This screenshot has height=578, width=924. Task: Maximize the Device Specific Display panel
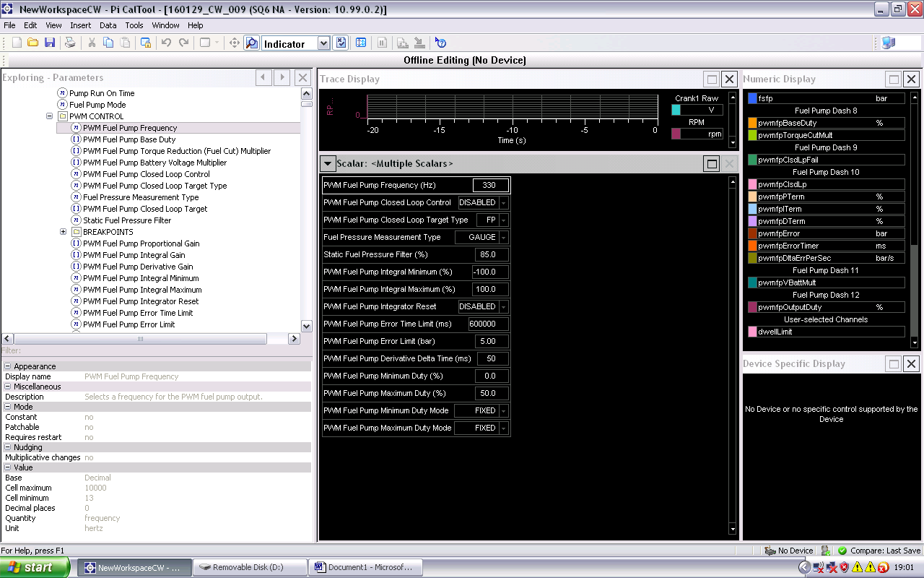tap(894, 363)
